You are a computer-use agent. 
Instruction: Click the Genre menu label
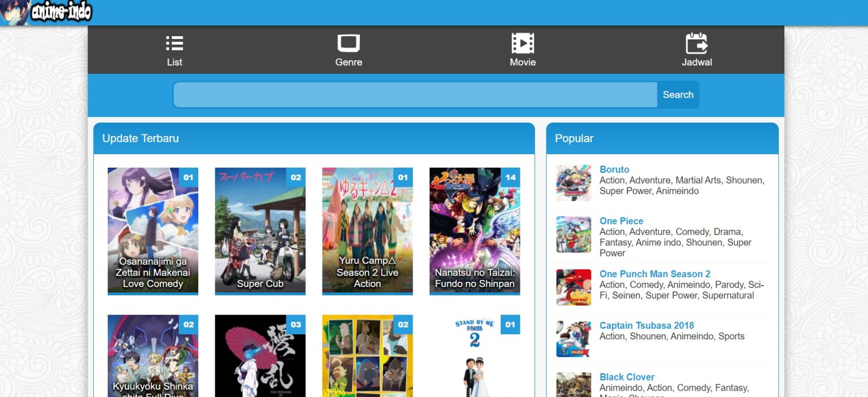tap(349, 62)
